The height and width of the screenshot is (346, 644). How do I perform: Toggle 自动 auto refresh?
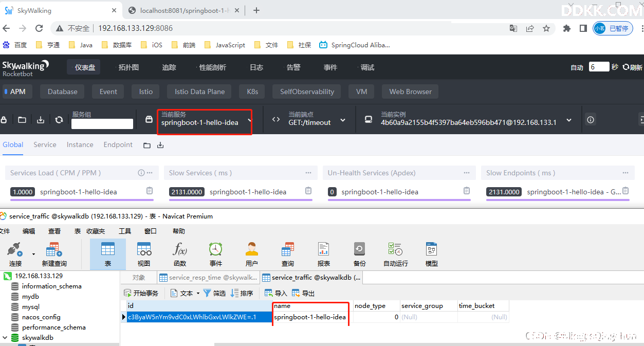[577, 67]
